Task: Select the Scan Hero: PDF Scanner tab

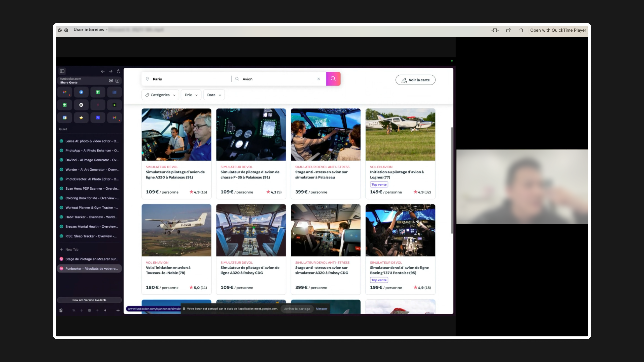Action: pyautogui.click(x=89, y=189)
